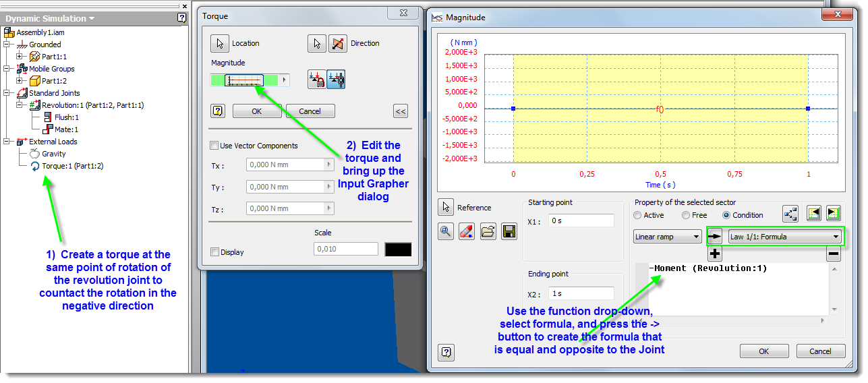Click the f0 curve label on graph

coord(660,109)
